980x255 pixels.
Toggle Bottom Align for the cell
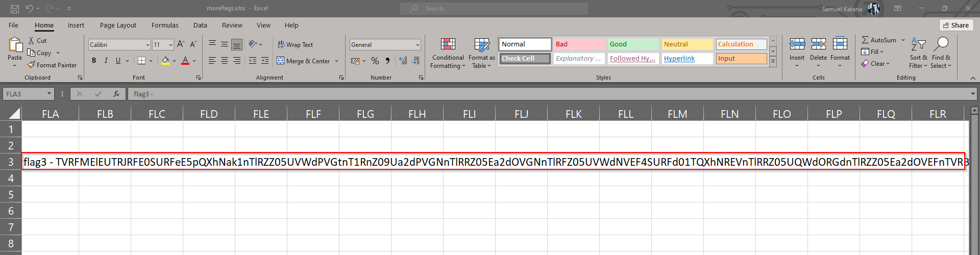coord(237,44)
